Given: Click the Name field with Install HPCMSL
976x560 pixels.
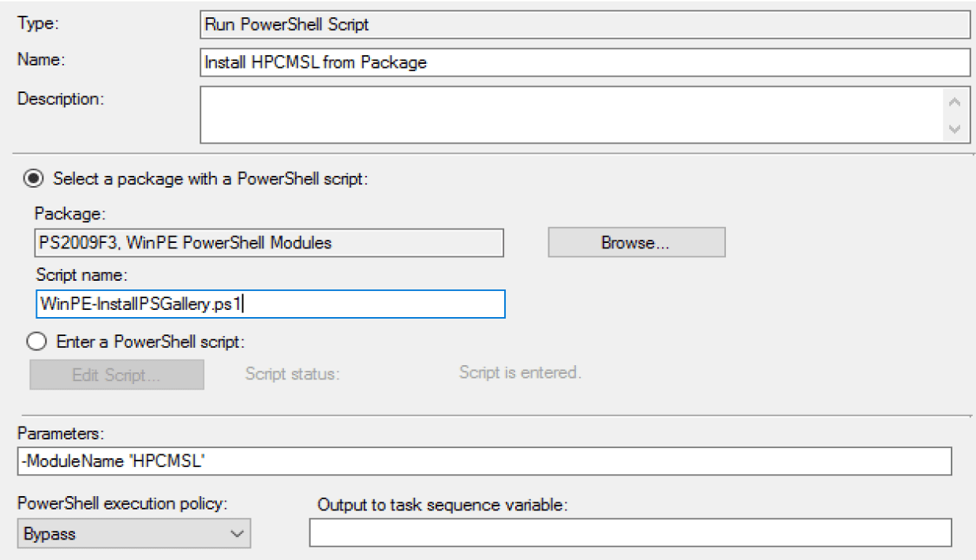Looking at the screenshot, I should click(x=584, y=62).
